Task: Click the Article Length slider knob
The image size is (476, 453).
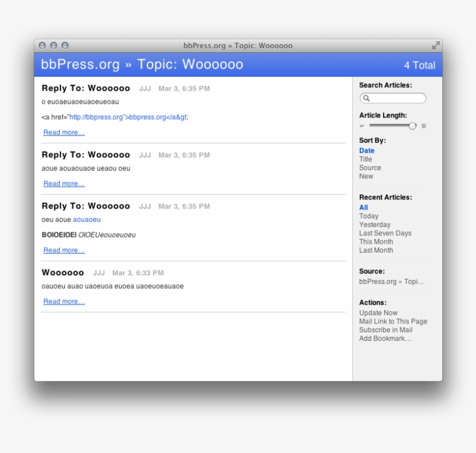Action: pos(413,125)
